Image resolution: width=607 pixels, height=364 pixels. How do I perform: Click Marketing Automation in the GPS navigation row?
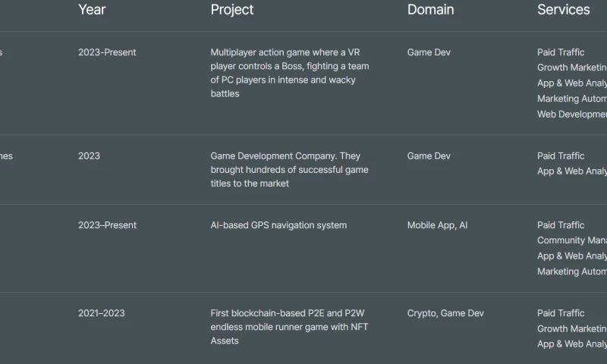(572, 271)
